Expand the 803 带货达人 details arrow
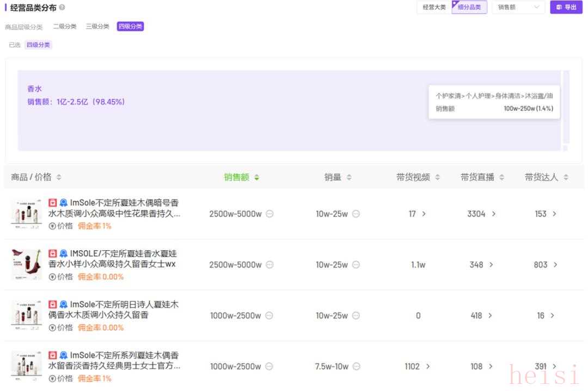 pyautogui.click(x=555, y=265)
